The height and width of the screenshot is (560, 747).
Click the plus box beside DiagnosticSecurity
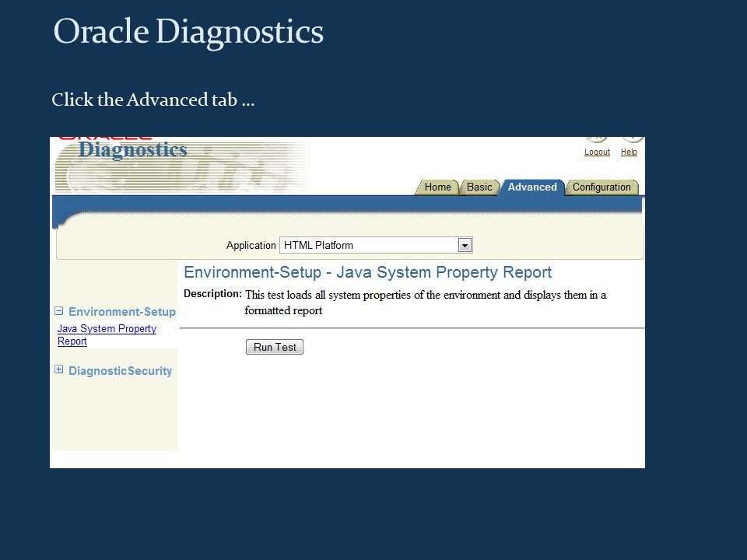(59, 369)
